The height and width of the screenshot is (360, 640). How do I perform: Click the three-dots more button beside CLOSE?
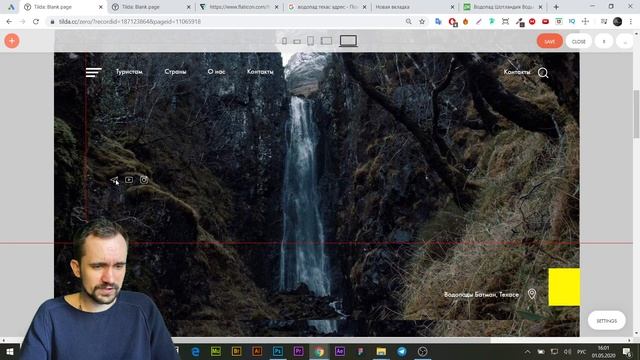pos(624,41)
